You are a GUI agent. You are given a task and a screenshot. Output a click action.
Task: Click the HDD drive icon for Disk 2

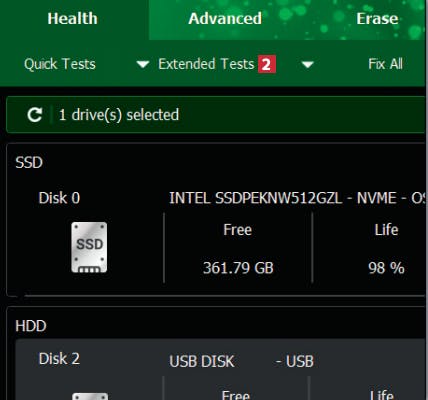[90, 396]
